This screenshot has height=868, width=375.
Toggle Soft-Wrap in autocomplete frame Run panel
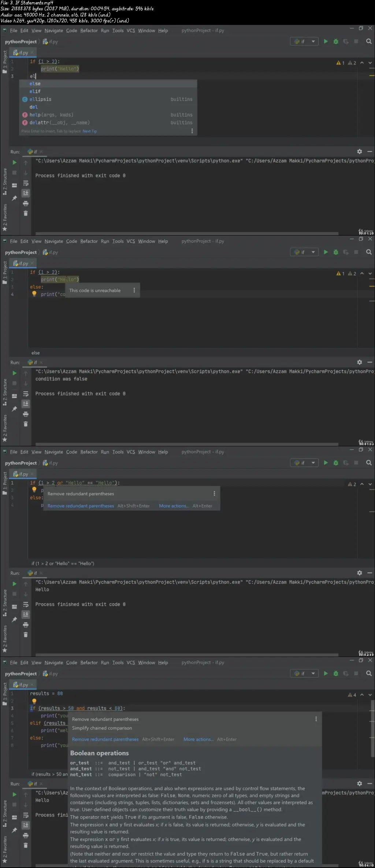[x=26, y=183]
